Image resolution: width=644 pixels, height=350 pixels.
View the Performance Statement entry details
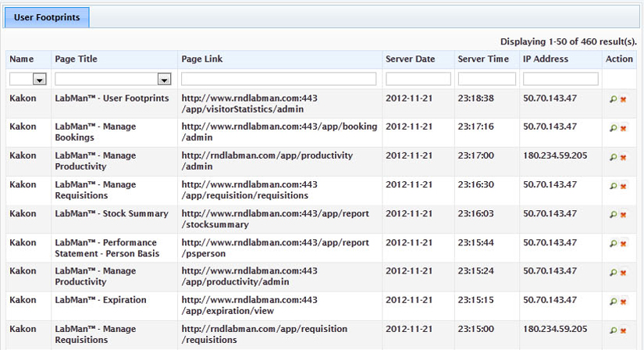(x=614, y=244)
